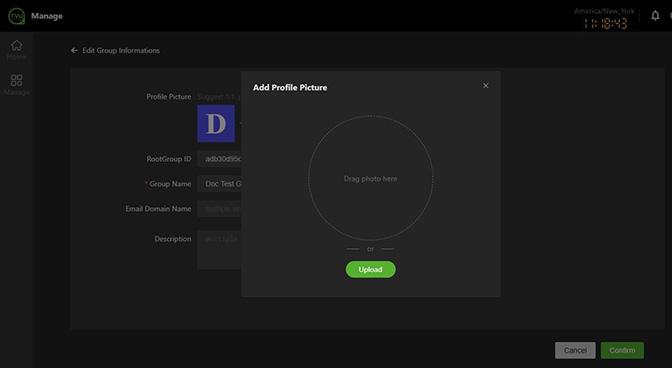Open the Manage sidebar section
Image resolution: width=672 pixels, height=368 pixels.
coord(16,84)
